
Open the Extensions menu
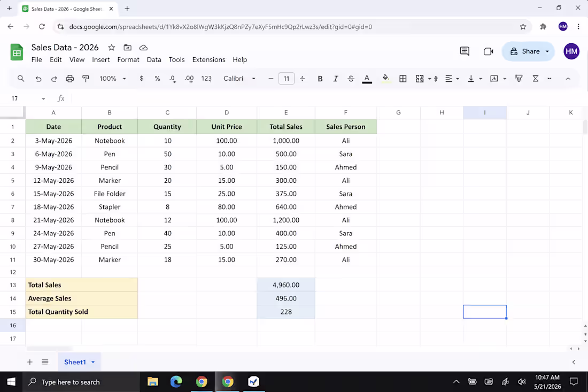click(x=208, y=60)
